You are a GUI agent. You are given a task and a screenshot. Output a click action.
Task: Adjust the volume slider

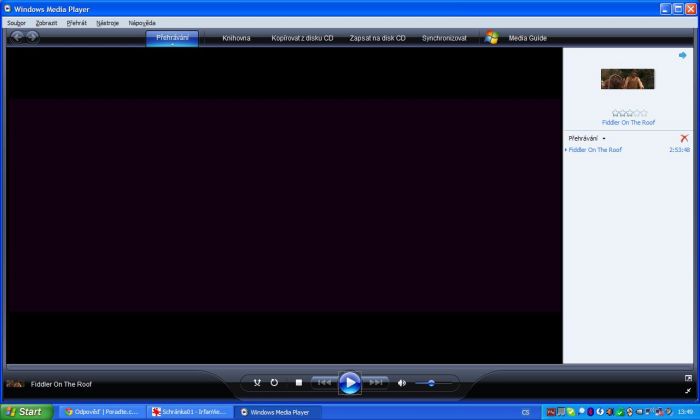click(x=431, y=383)
